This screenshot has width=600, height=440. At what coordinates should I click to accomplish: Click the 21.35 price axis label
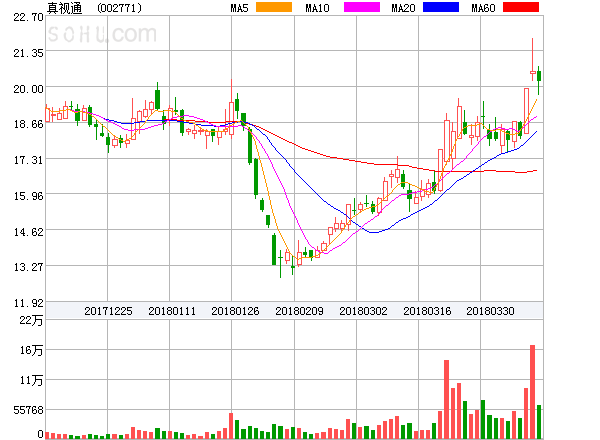pos(28,53)
